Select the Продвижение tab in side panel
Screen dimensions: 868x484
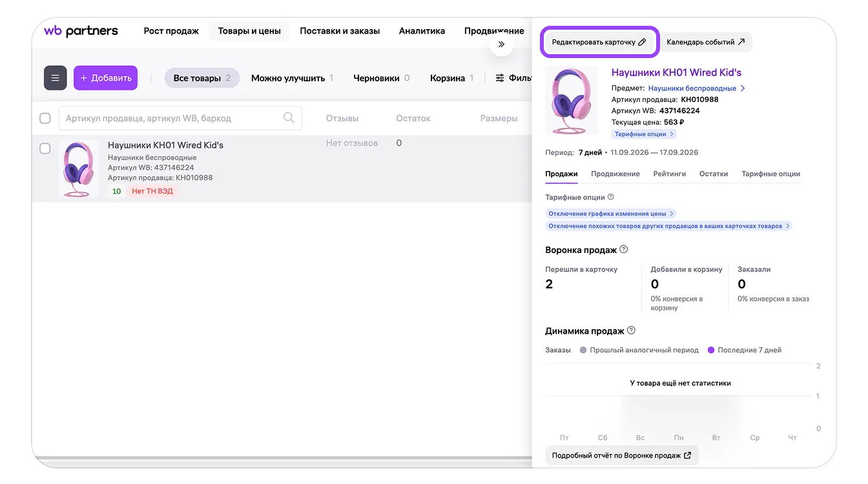(x=615, y=174)
